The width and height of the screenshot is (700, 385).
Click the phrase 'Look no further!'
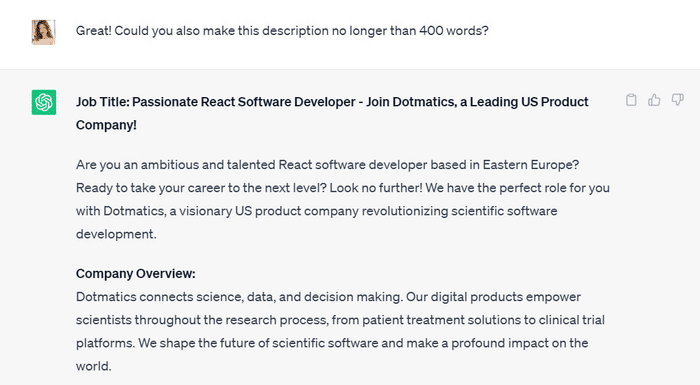[x=376, y=188]
